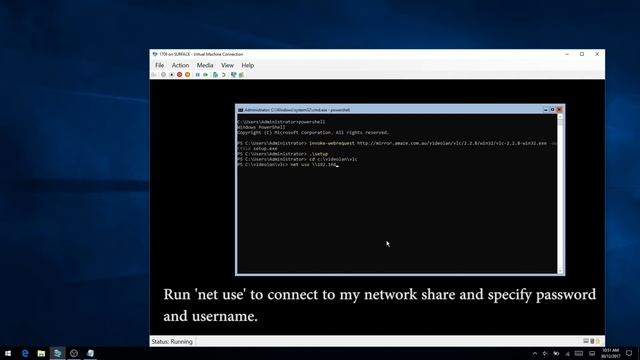Screen dimensions: 640x360
Task: Switch to Hyper-V Manager on the taskbar
Action: [x=58, y=353]
